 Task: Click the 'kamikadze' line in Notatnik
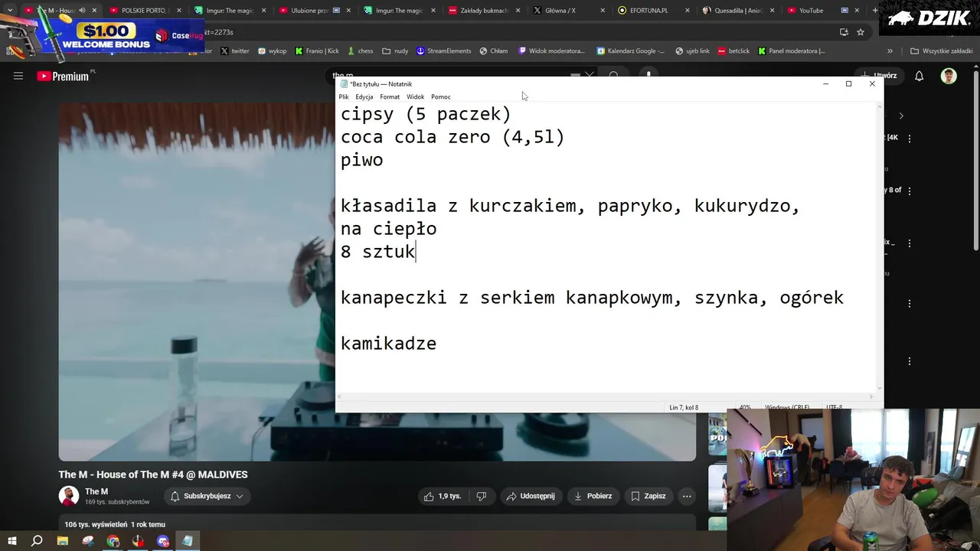(388, 344)
